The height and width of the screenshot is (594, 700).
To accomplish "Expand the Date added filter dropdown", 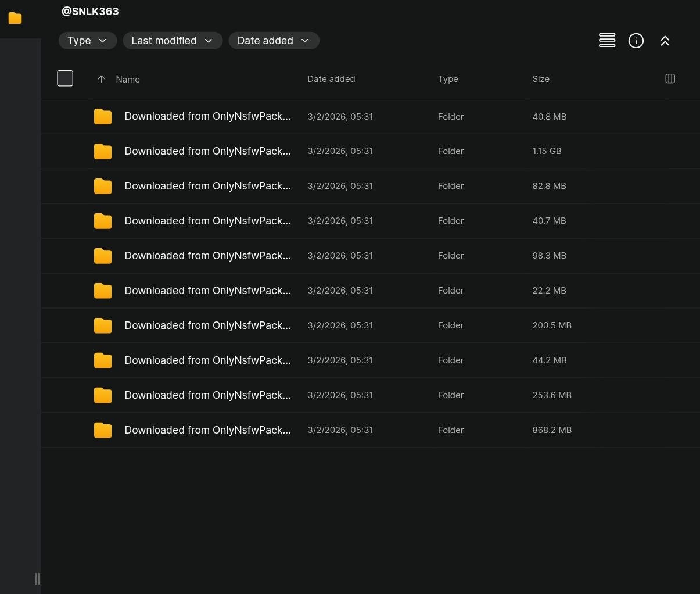I will [x=273, y=41].
